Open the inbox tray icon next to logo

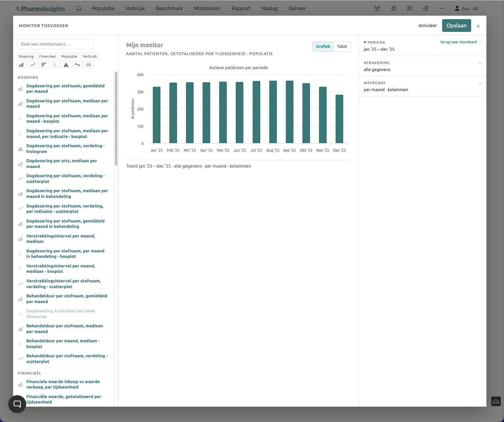[79, 9]
